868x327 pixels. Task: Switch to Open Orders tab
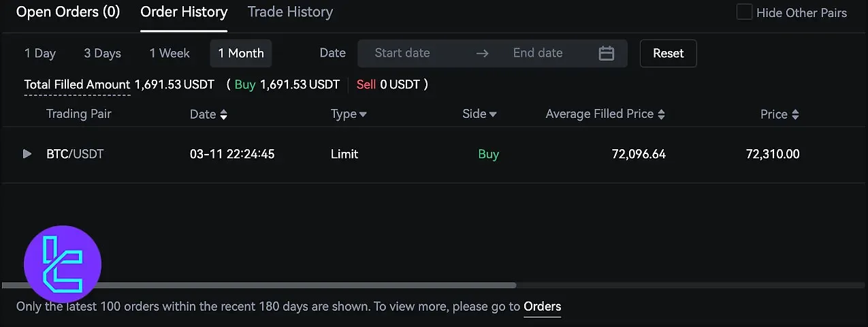pyautogui.click(x=68, y=12)
